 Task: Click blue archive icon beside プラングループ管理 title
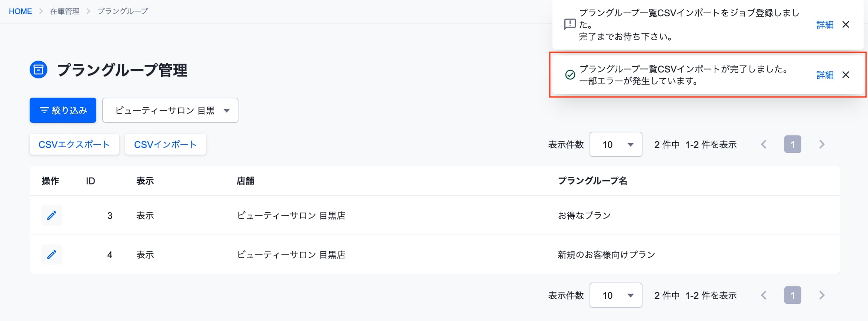39,70
